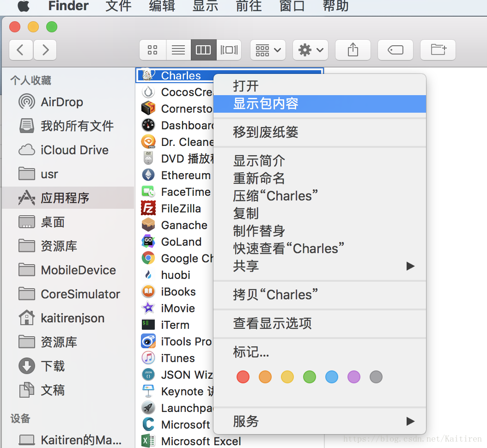487x448 pixels.
Task: Select the Cornerstone app icon
Action: pos(148,109)
